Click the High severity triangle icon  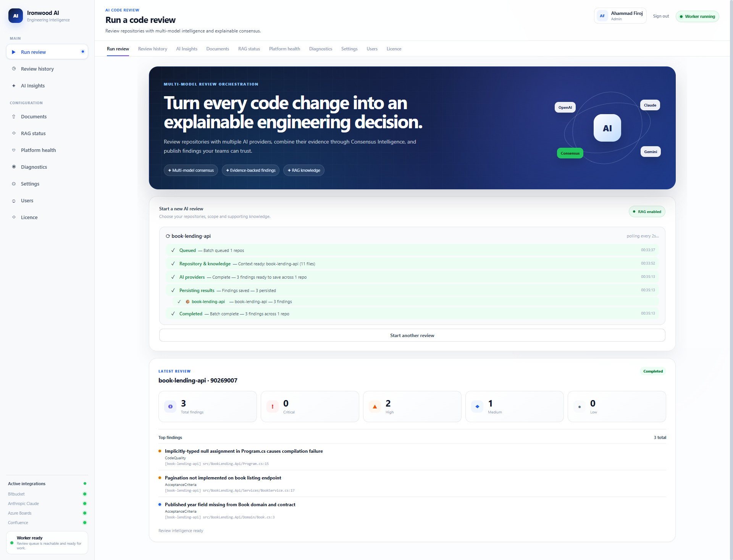(x=375, y=407)
